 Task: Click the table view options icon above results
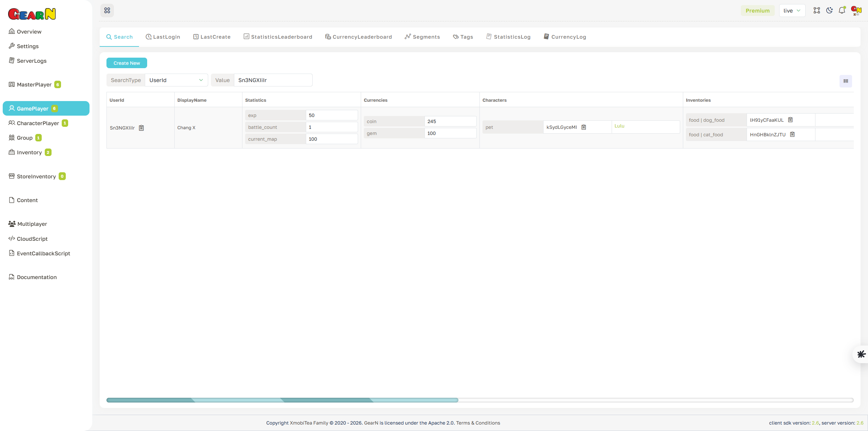[x=846, y=81]
